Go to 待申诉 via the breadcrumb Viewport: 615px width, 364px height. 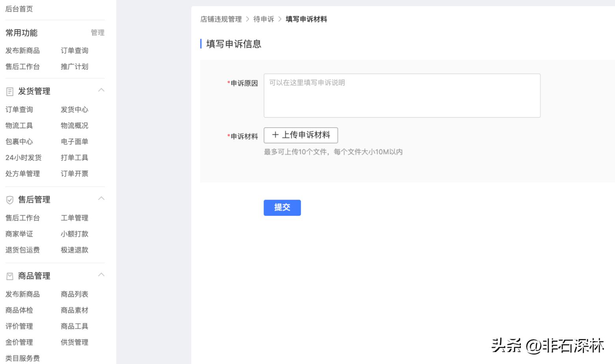point(264,19)
